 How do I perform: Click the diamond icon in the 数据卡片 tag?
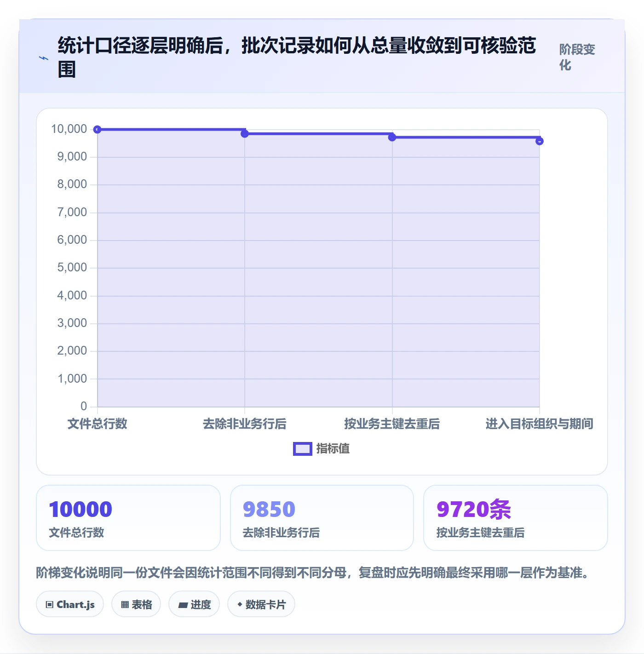click(x=240, y=604)
